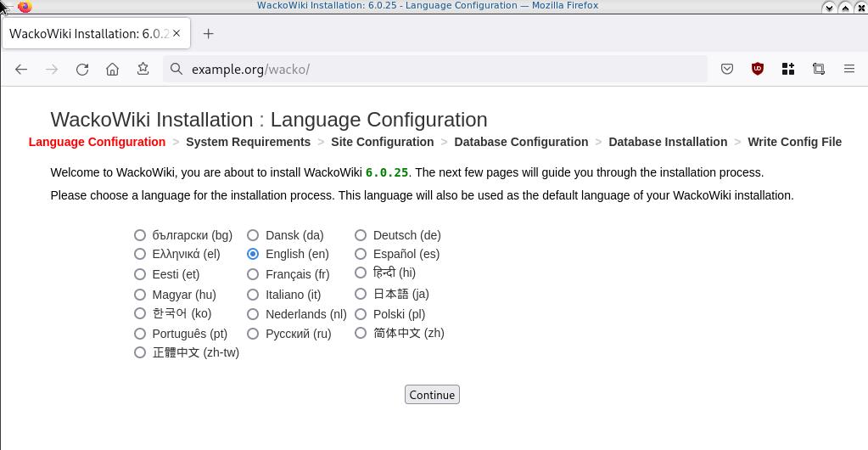The height and width of the screenshot is (450, 868).
Task: Click the browser Back arrow button
Action: click(x=21, y=70)
